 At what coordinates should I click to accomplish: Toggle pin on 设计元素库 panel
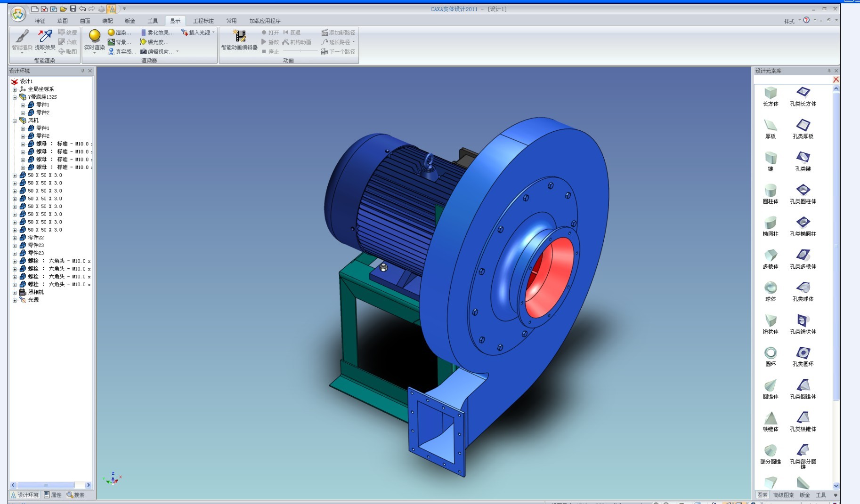click(x=829, y=71)
